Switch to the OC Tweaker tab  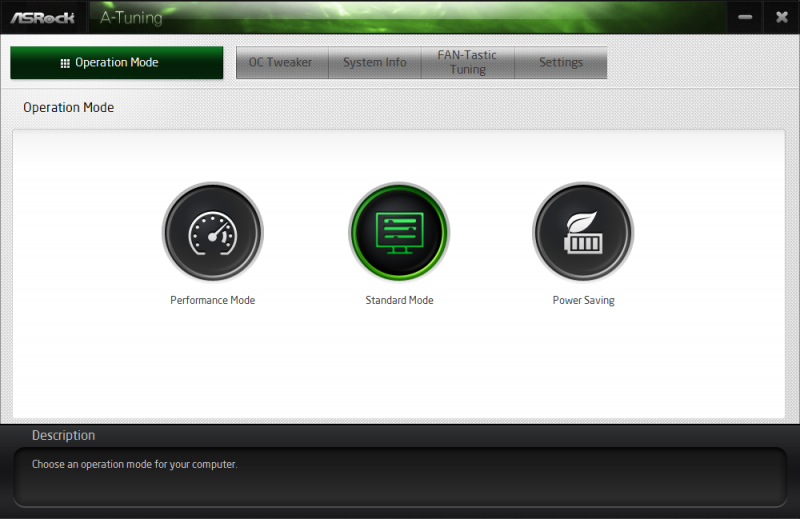click(x=282, y=63)
